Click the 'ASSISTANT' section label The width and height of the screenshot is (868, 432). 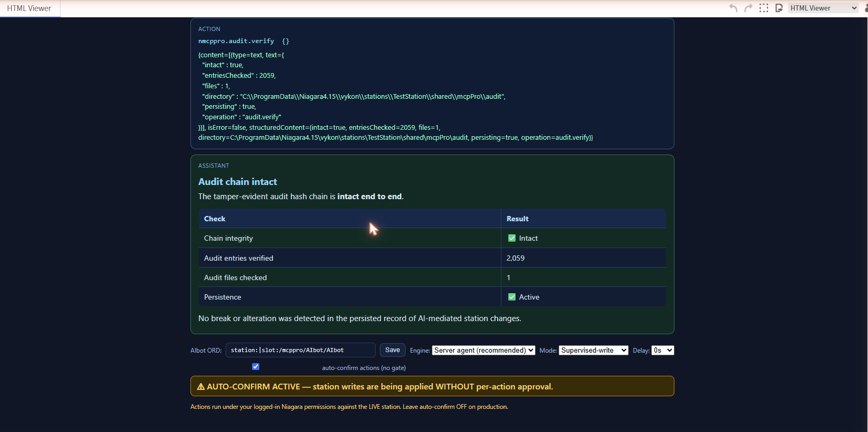[x=214, y=166]
